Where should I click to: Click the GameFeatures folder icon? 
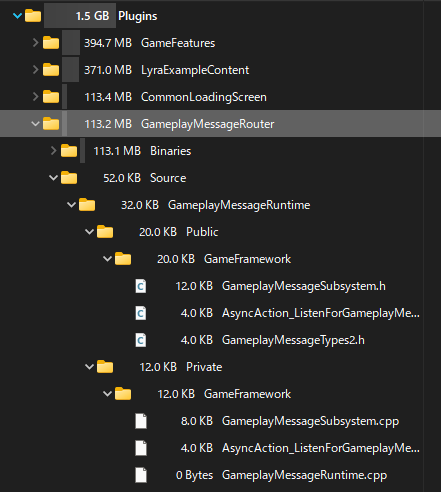coord(51,43)
